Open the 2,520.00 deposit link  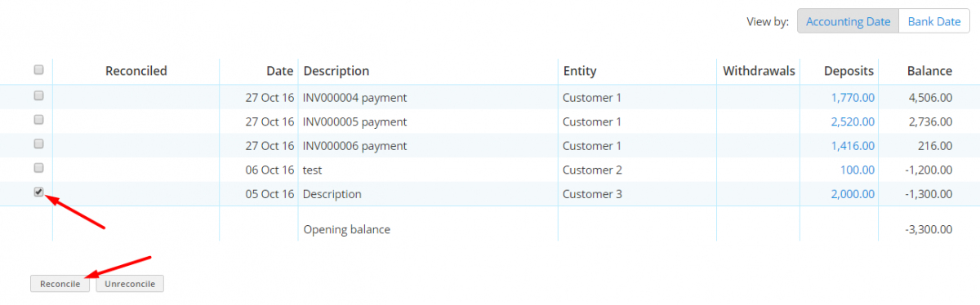click(853, 122)
